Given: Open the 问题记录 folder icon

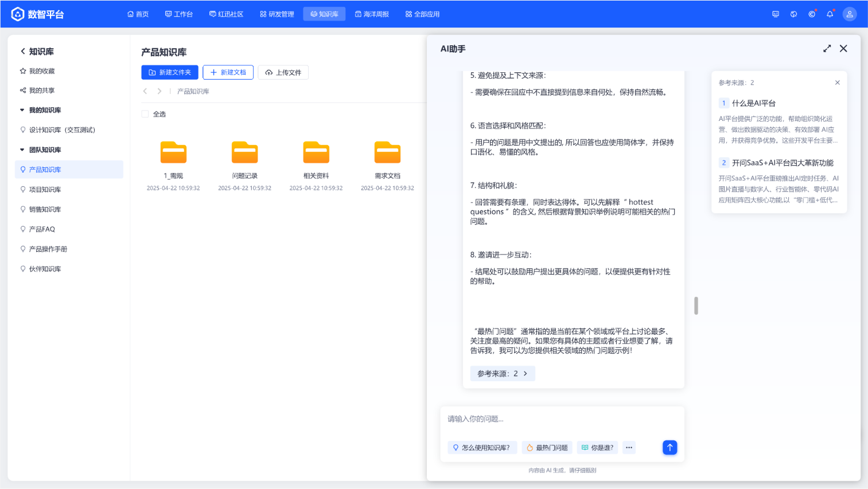Looking at the screenshot, I should tap(245, 152).
